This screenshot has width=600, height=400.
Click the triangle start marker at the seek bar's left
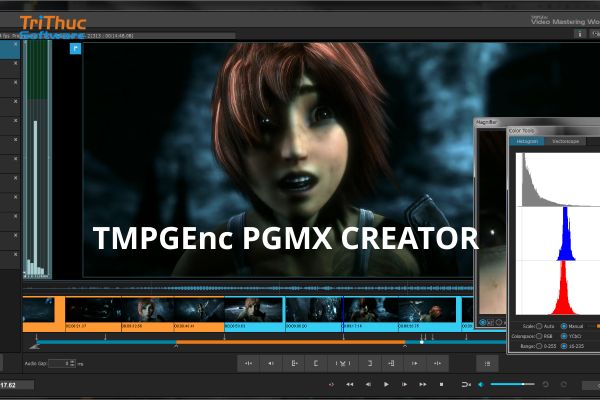pos(34,346)
